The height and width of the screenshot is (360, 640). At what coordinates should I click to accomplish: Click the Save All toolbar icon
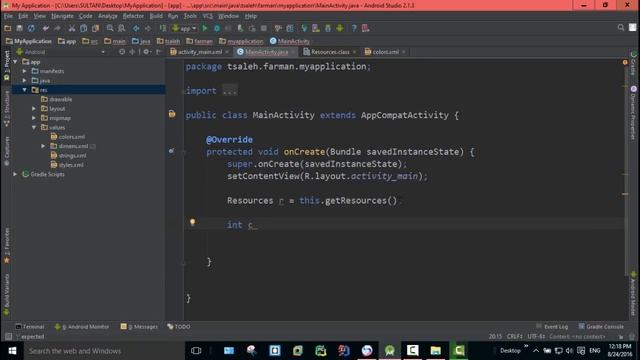click(19, 28)
